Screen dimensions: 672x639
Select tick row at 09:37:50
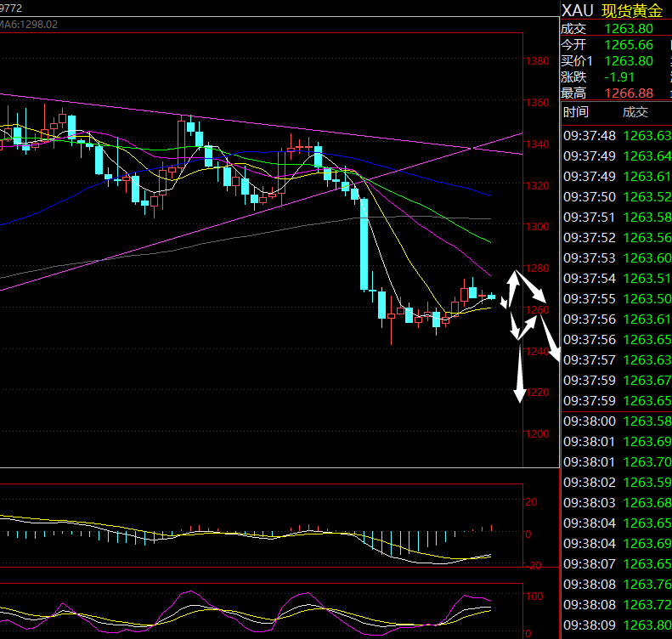click(x=616, y=197)
